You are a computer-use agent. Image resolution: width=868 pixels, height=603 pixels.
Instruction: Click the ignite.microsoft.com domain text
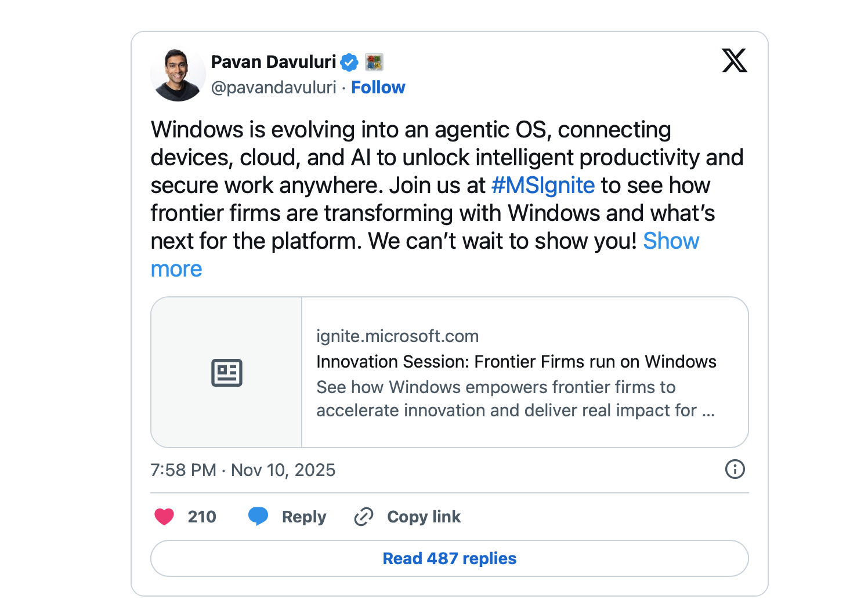[397, 336]
